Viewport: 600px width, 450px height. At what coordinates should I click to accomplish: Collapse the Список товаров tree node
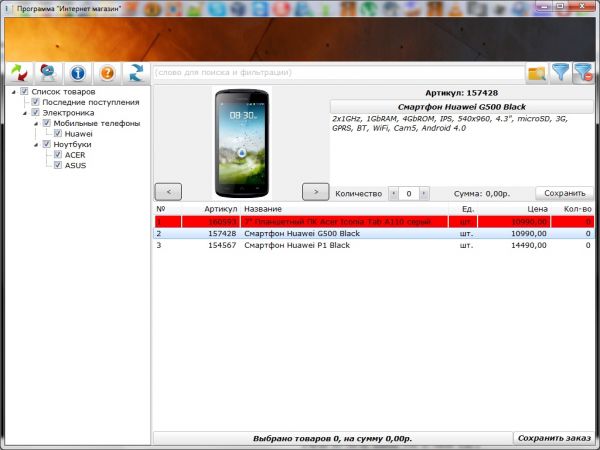pyautogui.click(x=14, y=92)
